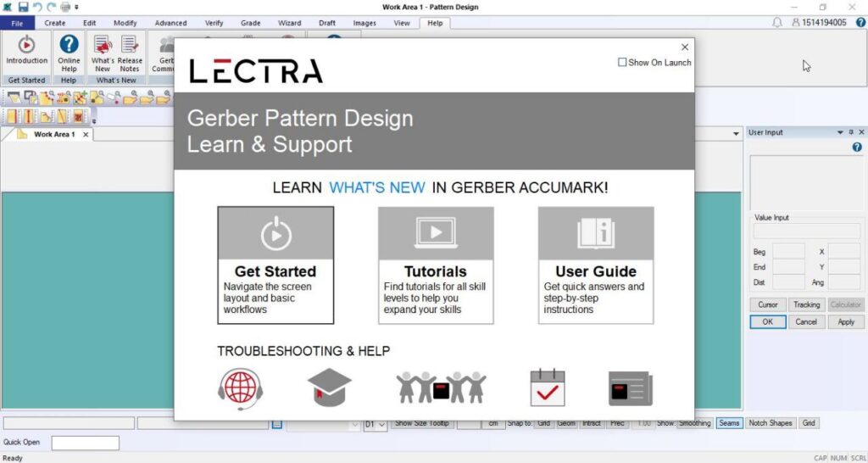Click the Quick Open input field
This screenshot has width=868, height=463.
(x=85, y=443)
